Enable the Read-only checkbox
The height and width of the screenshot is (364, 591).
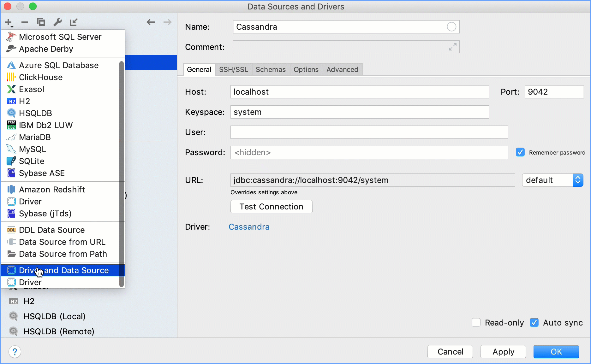(x=476, y=323)
